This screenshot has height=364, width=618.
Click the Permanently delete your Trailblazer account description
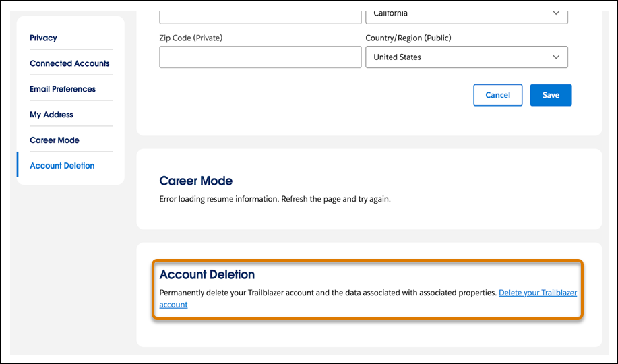tap(328, 293)
